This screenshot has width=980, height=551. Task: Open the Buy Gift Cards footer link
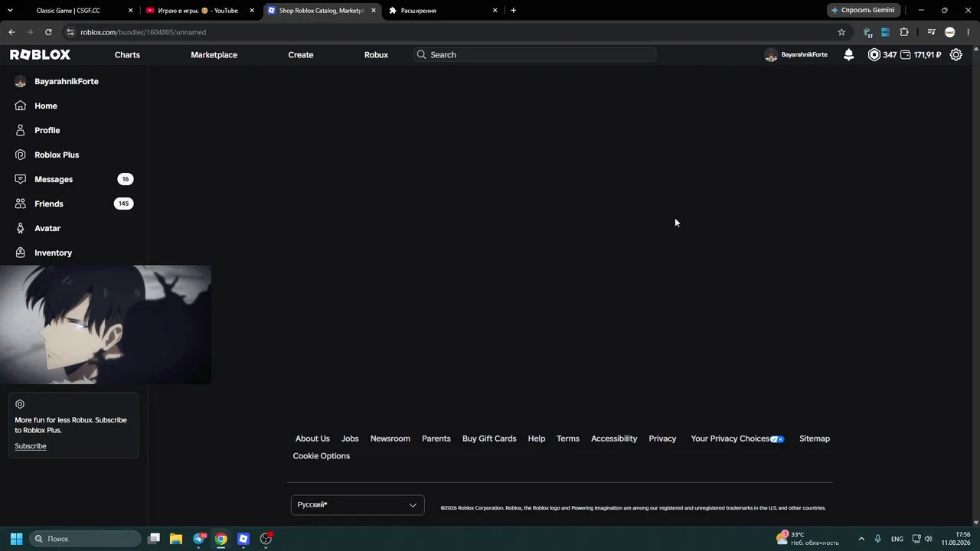(489, 439)
